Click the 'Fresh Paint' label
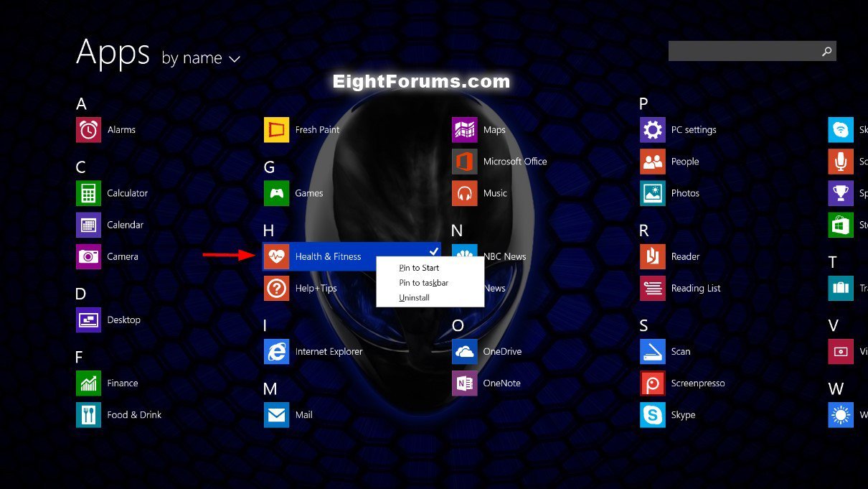The width and height of the screenshot is (868, 489). tap(317, 130)
